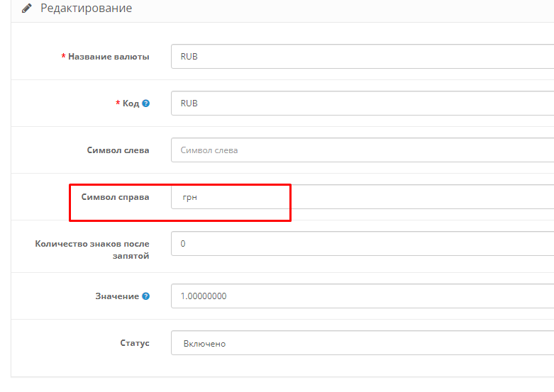The height and width of the screenshot is (392, 554).
Task: Click the Символ справа label
Action: 115,197
